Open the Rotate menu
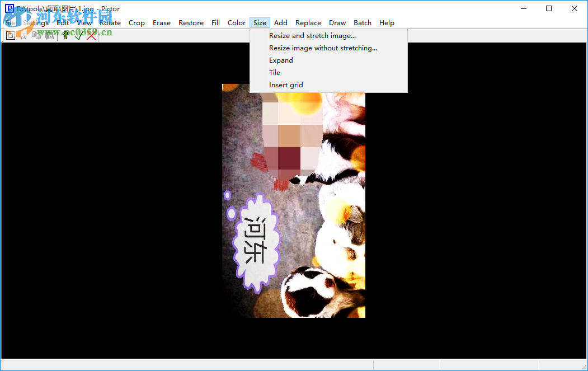The width and height of the screenshot is (588, 371). point(110,22)
